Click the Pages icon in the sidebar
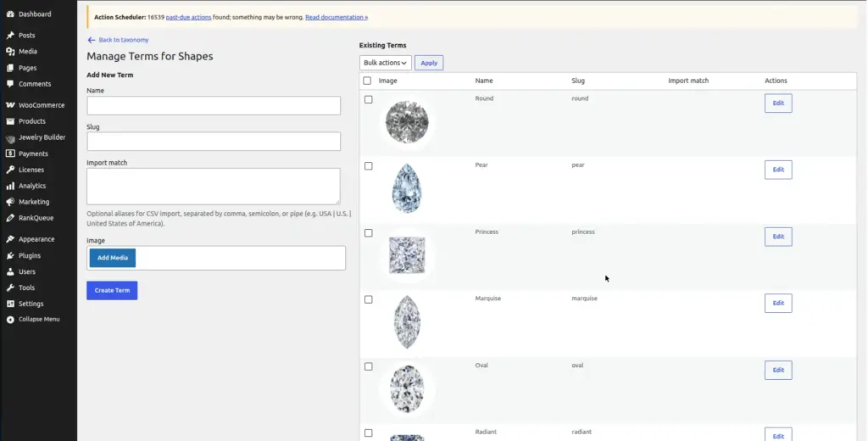 point(10,68)
